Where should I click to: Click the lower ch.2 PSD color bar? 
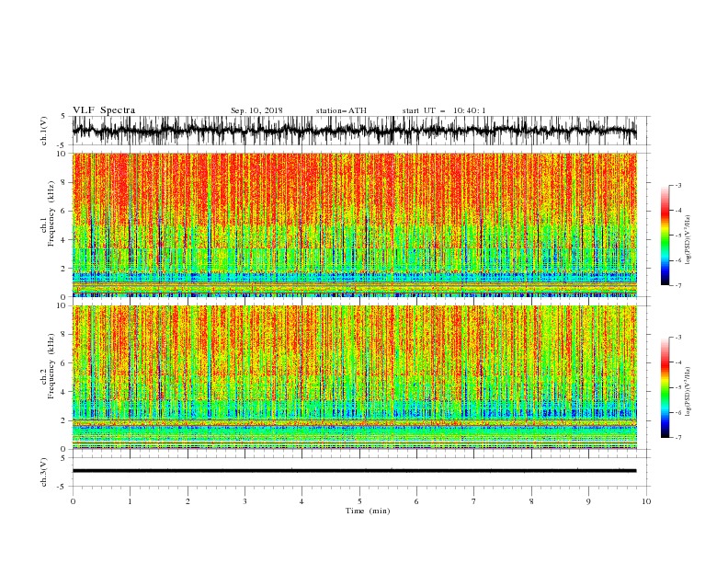click(x=665, y=387)
